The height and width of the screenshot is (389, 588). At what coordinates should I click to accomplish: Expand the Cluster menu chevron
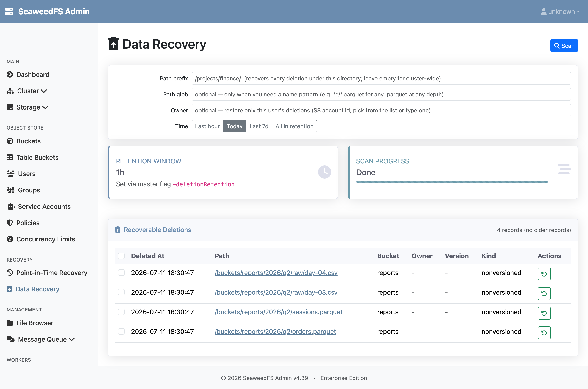click(44, 91)
